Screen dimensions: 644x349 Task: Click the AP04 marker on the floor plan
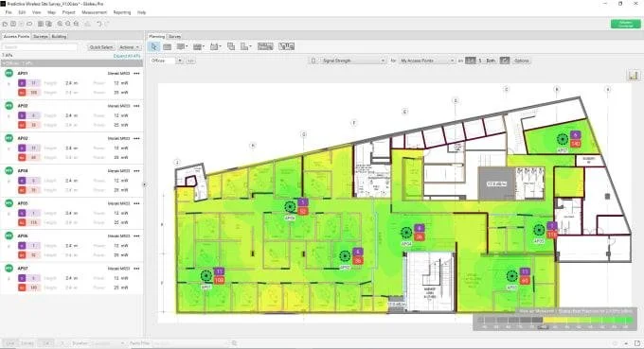(406, 233)
